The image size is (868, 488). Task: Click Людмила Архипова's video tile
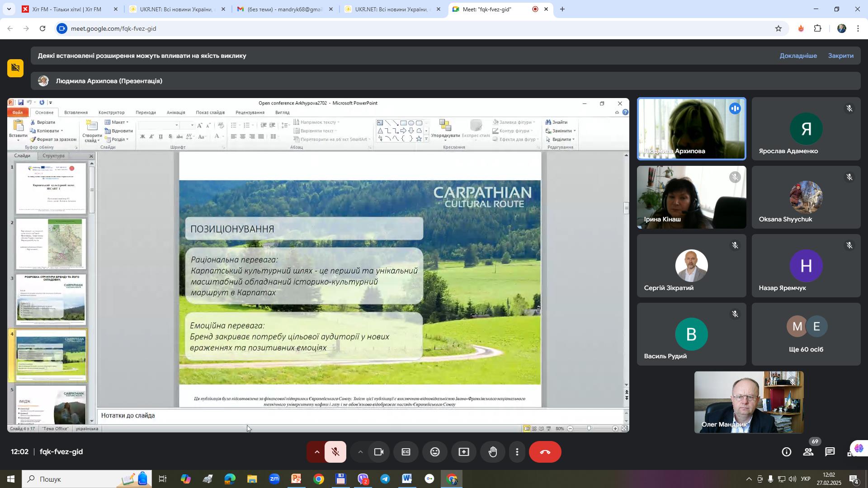[x=691, y=129]
